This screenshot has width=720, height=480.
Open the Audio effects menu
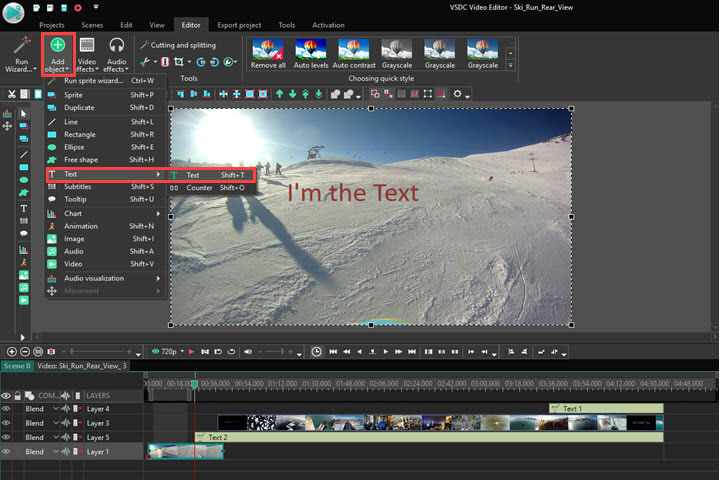[116, 56]
